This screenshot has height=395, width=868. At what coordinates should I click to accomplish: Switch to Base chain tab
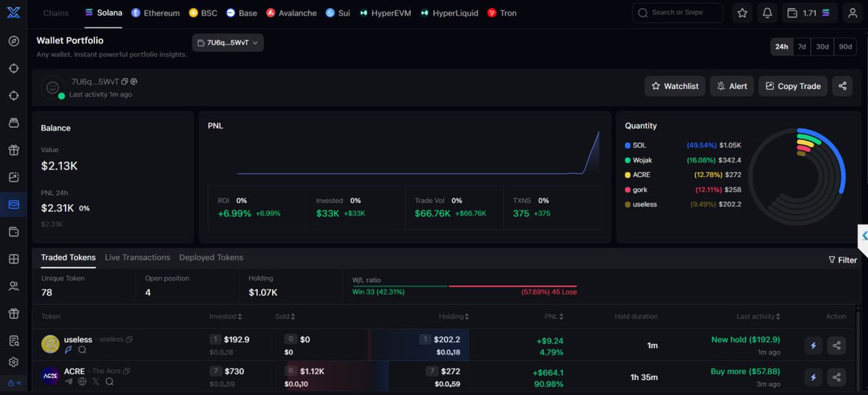coord(242,13)
